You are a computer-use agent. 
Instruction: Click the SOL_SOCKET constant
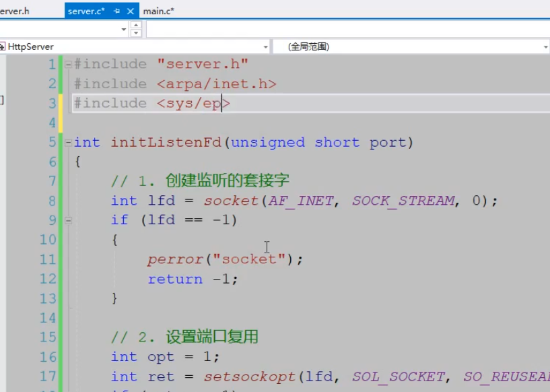pyautogui.click(x=399, y=377)
